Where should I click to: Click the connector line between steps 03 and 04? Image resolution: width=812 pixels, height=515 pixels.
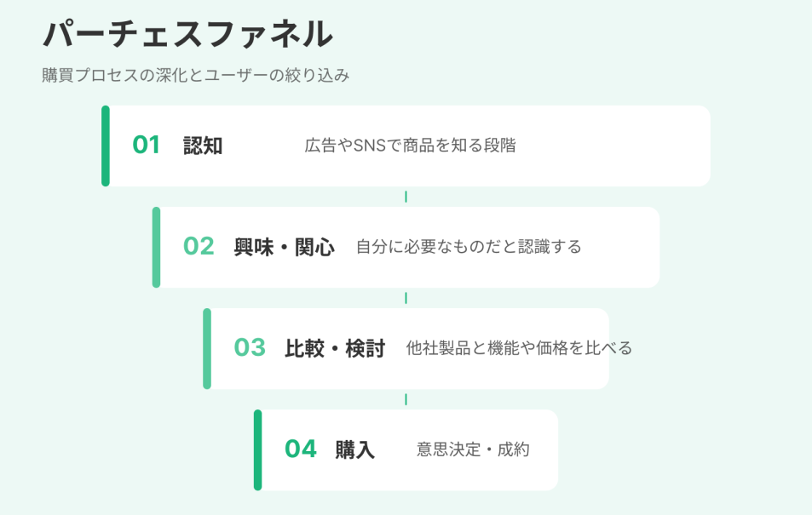click(406, 399)
